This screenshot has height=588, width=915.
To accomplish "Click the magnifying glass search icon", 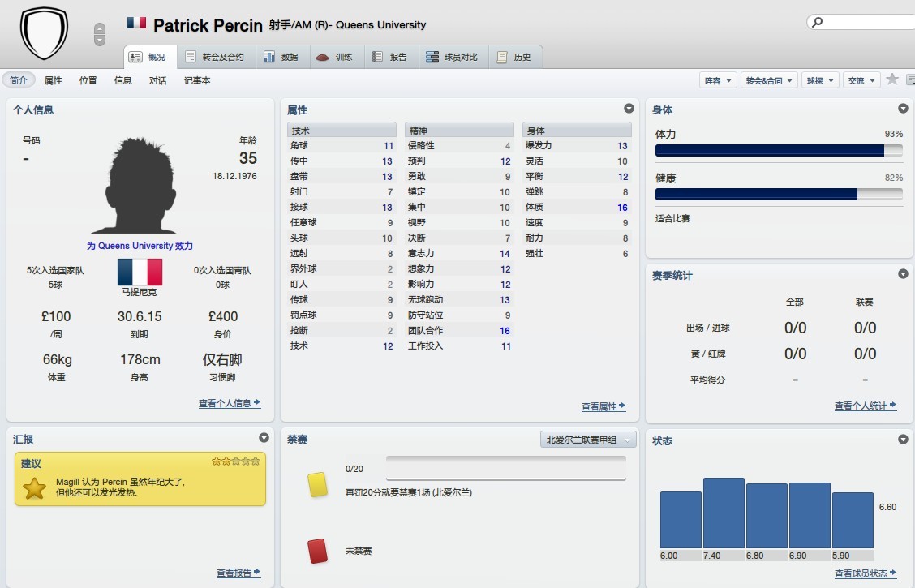I will tap(818, 23).
